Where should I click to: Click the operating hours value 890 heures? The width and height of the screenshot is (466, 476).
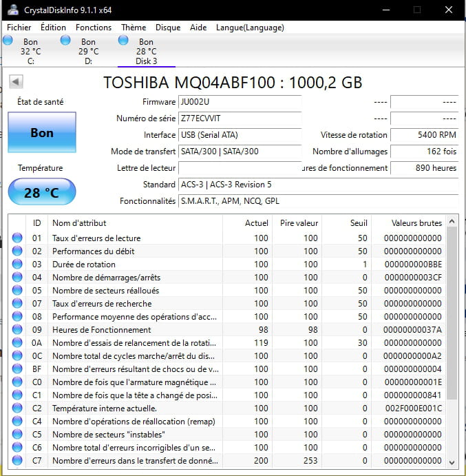425,168
